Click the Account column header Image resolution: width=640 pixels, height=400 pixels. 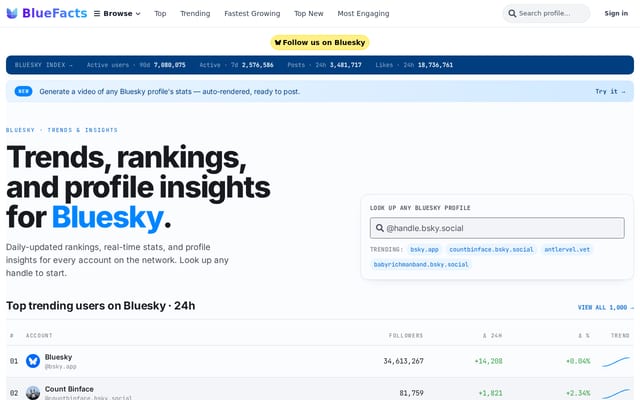click(39, 336)
